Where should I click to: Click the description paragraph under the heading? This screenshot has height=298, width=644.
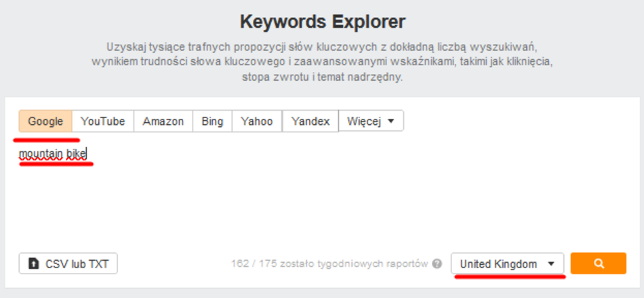point(322,62)
